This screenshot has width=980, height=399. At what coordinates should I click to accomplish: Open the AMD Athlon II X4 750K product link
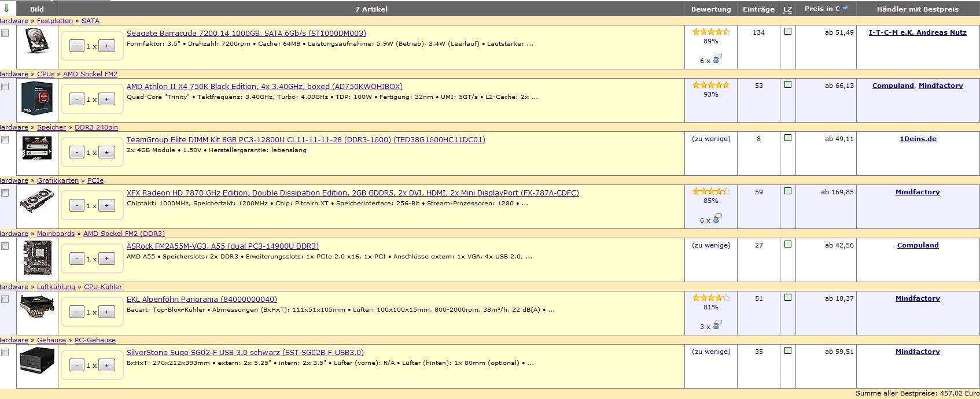264,87
